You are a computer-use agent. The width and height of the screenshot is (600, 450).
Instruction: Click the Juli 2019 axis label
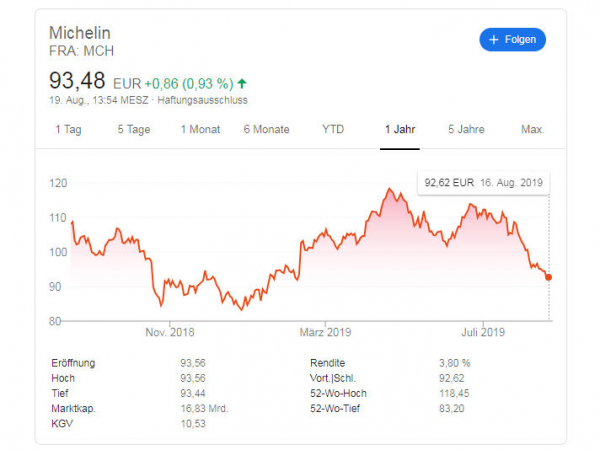coord(483,332)
